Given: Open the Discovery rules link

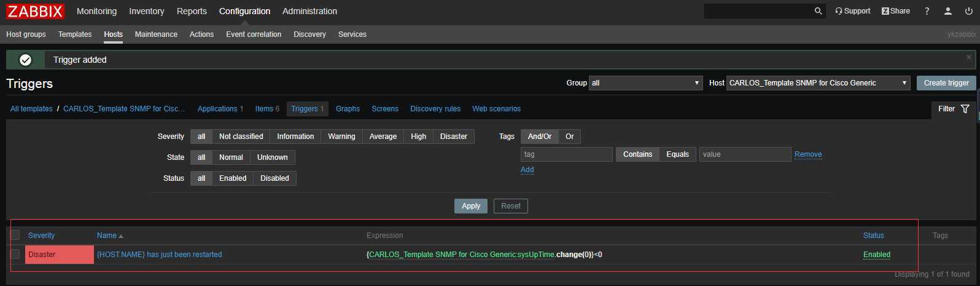Looking at the screenshot, I should tap(435, 109).
